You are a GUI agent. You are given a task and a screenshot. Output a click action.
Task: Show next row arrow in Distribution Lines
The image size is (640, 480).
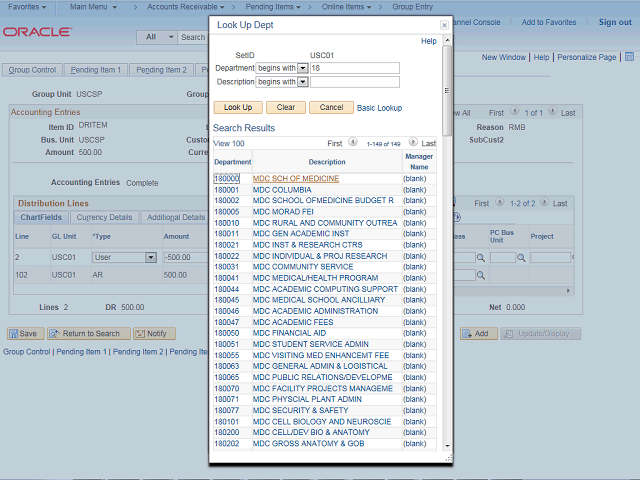(544, 202)
